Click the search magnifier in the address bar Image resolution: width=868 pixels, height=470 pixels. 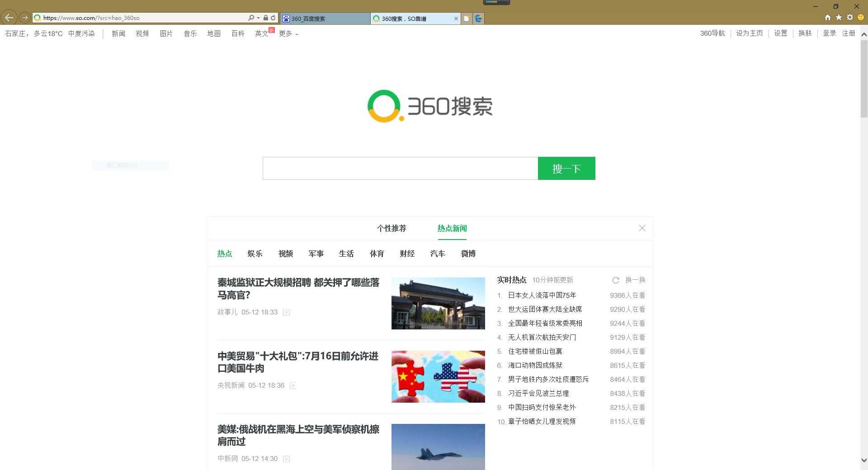point(251,18)
